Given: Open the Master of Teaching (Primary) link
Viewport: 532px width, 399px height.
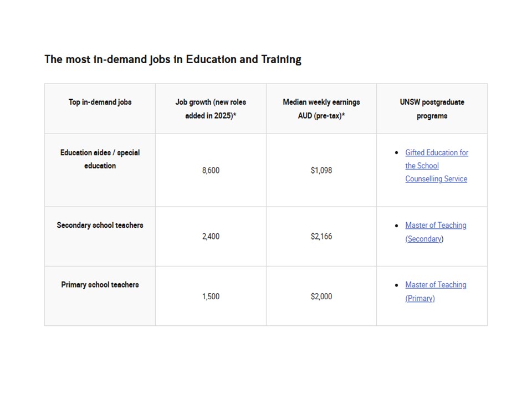Looking at the screenshot, I should [x=436, y=285].
